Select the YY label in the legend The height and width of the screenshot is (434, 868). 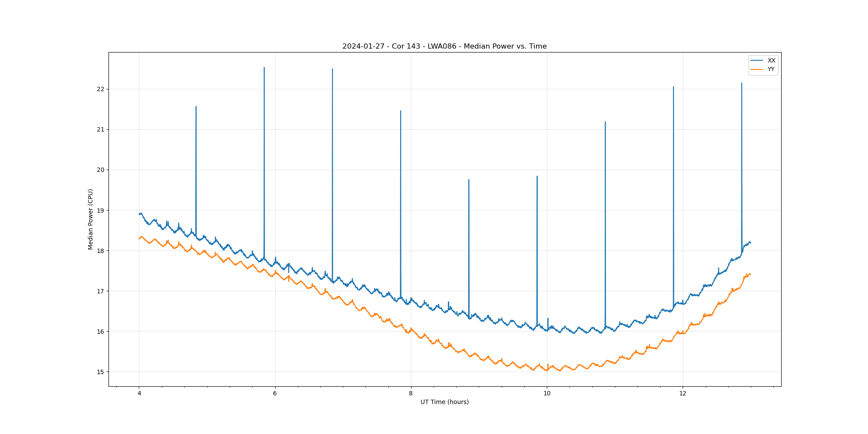[771, 69]
